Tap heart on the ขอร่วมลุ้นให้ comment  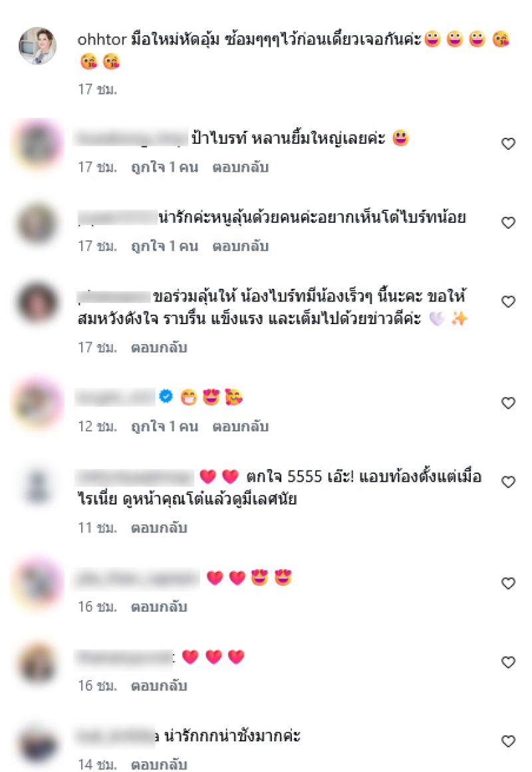pos(508,301)
